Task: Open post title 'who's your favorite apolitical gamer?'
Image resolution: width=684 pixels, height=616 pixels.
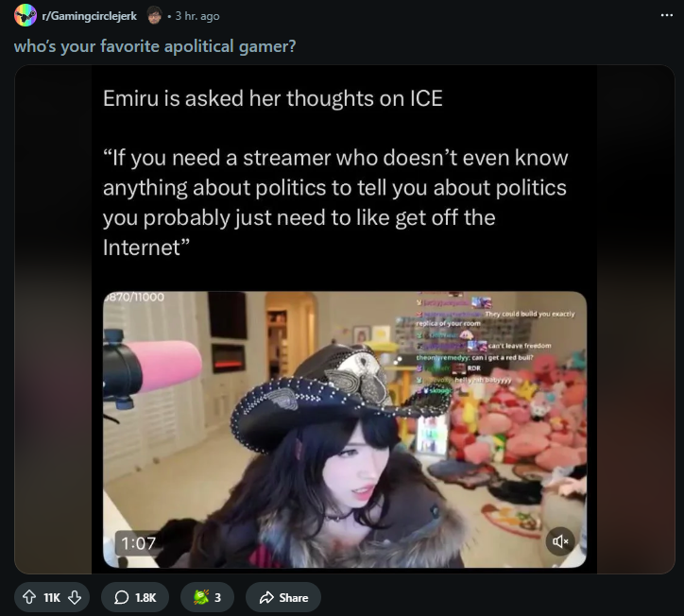Action: [x=155, y=46]
